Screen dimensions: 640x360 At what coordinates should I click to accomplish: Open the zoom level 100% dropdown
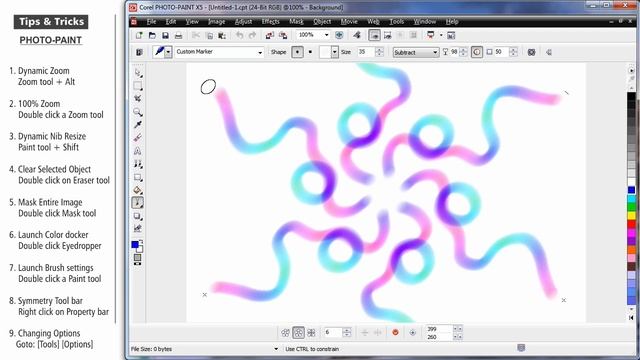coord(326,36)
